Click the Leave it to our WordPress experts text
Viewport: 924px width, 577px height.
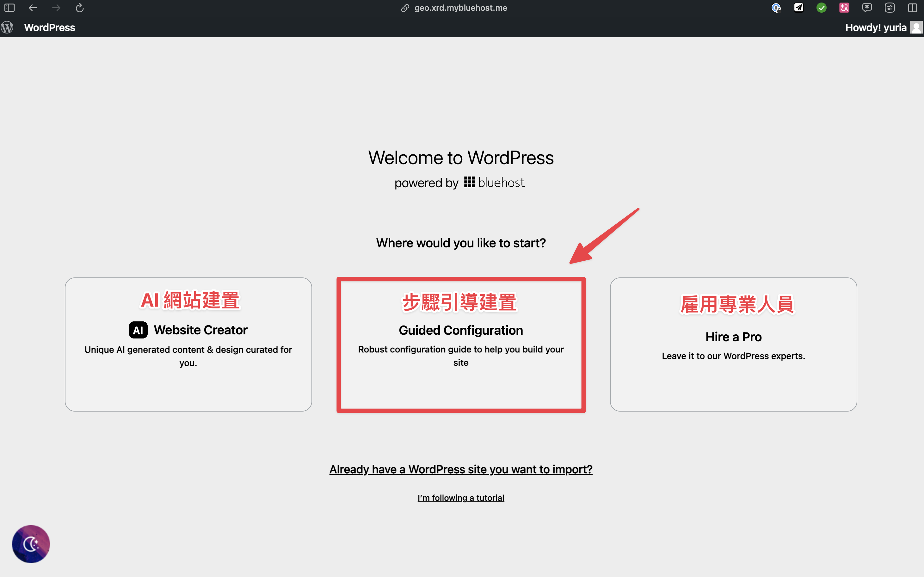(x=733, y=356)
